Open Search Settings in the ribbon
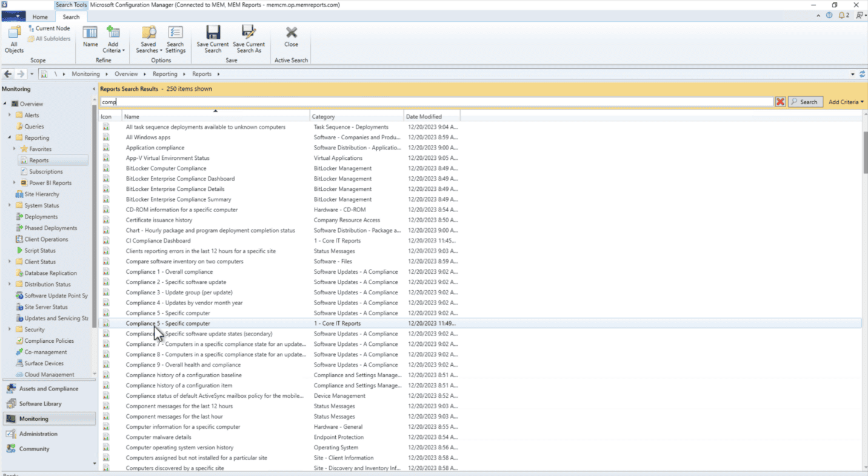The width and height of the screenshot is (868, 476). 175,39
